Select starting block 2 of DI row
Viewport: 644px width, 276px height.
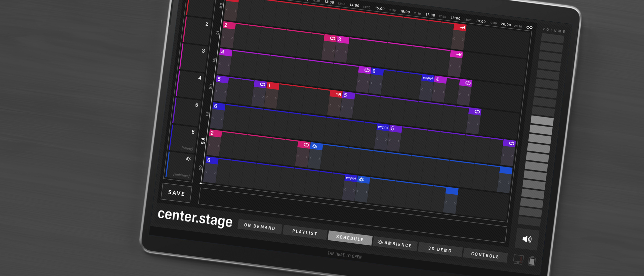(229, 25)
